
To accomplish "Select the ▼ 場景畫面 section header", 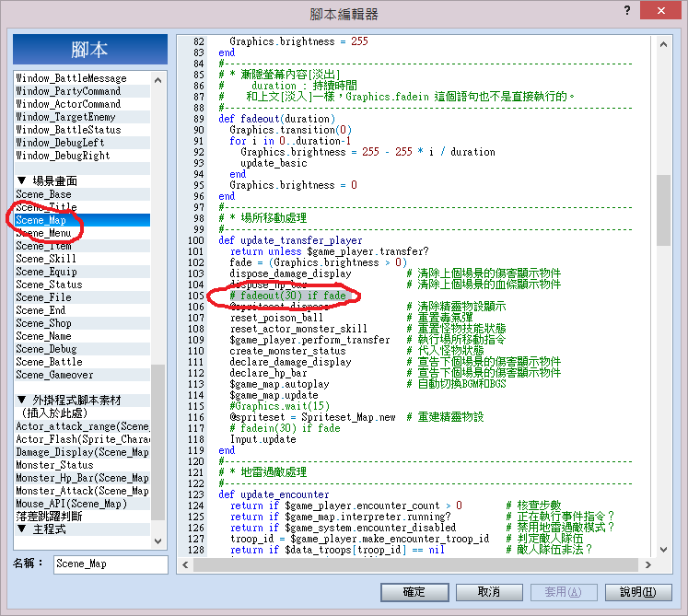I will click(x=83, y=181).
